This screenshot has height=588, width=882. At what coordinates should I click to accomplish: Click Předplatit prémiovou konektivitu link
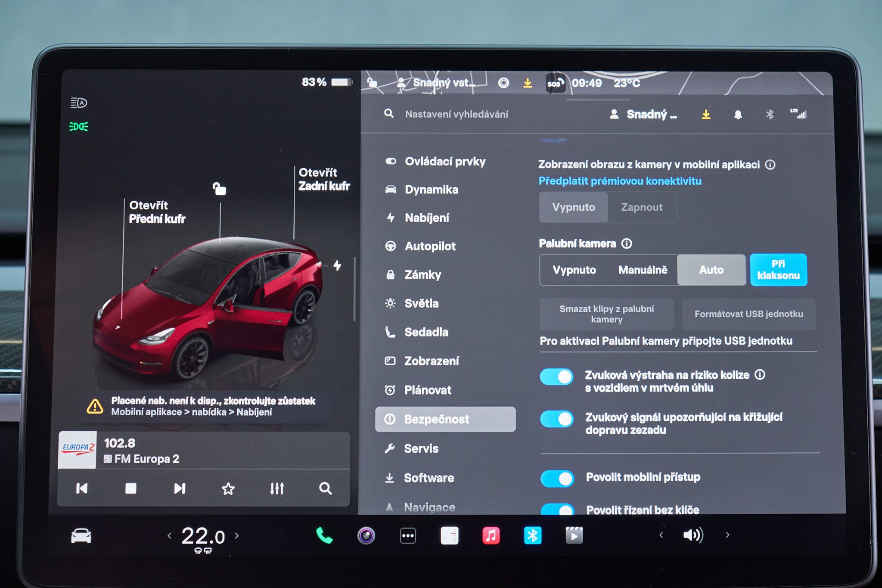pos(620,181)
